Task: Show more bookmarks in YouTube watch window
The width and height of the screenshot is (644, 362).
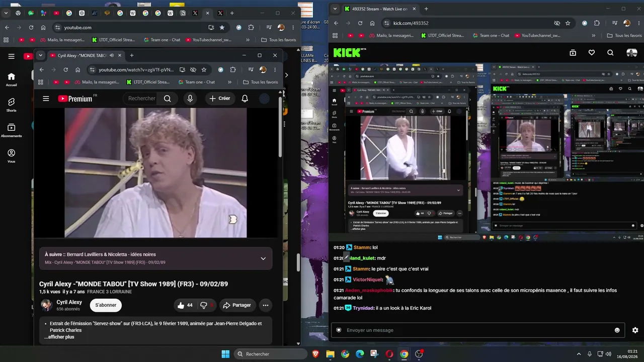Action: (230, 82)
